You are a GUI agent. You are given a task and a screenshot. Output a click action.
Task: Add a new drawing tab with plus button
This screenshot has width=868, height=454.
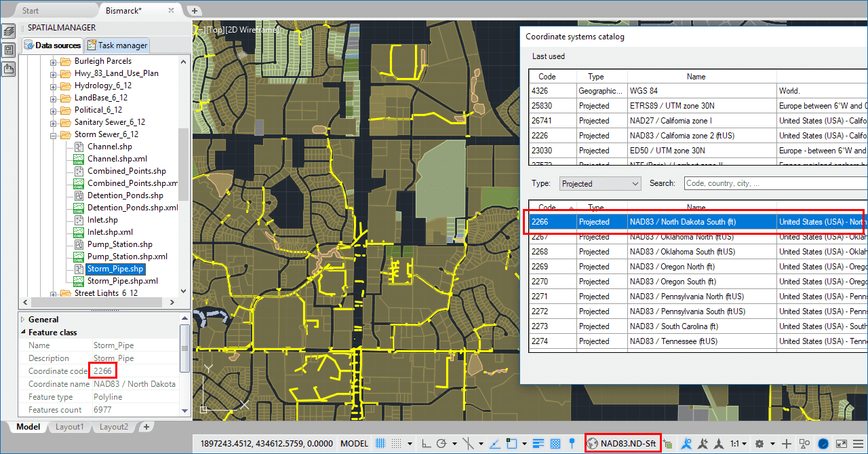tap(194, 11)
